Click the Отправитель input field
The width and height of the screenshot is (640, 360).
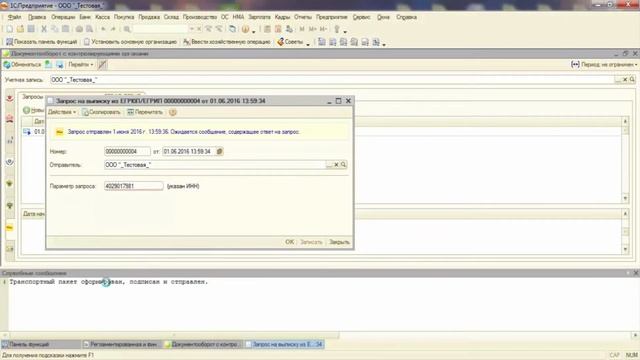(x=215, y=165)
